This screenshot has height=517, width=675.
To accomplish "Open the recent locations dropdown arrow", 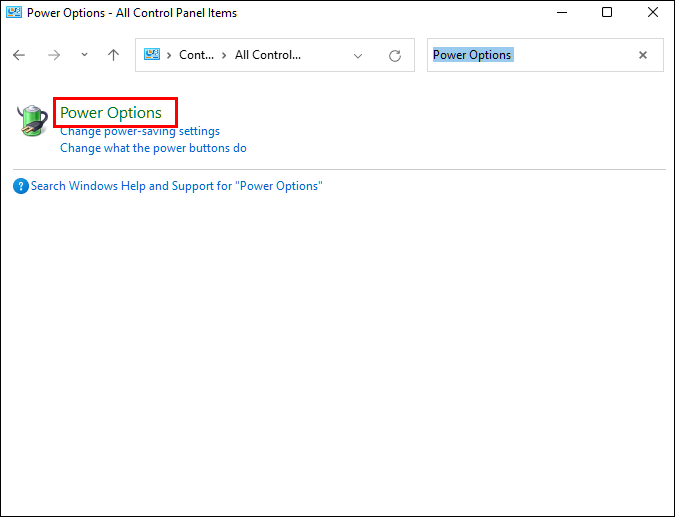I will pyautogui.click(x=84, y=55).
